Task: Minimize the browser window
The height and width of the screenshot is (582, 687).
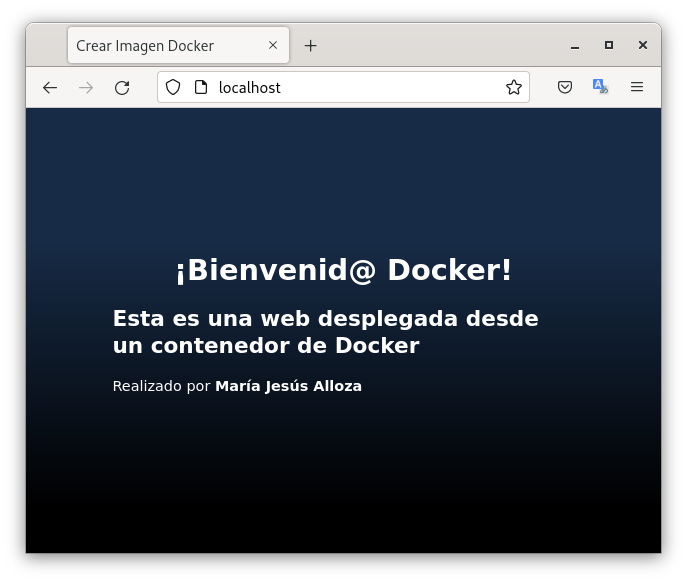Action: 575,46
